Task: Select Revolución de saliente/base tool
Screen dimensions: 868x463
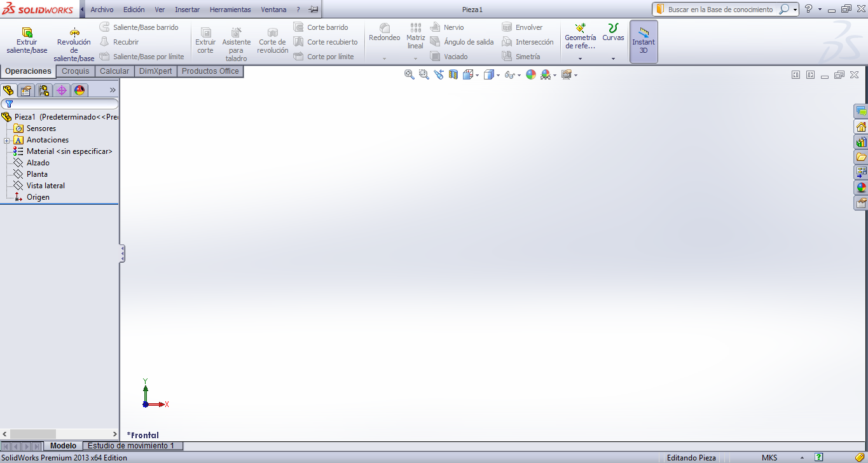Action: [x=74, y=45]
